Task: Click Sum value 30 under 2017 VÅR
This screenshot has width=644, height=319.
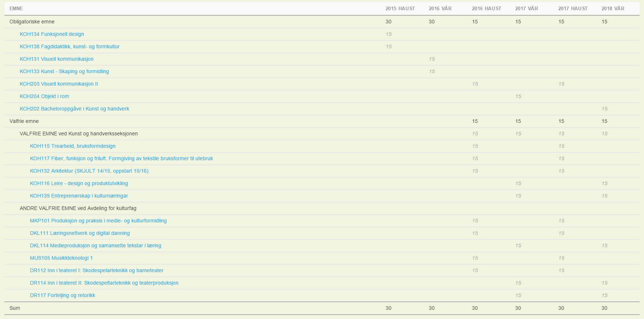Action: coord(518,308)
